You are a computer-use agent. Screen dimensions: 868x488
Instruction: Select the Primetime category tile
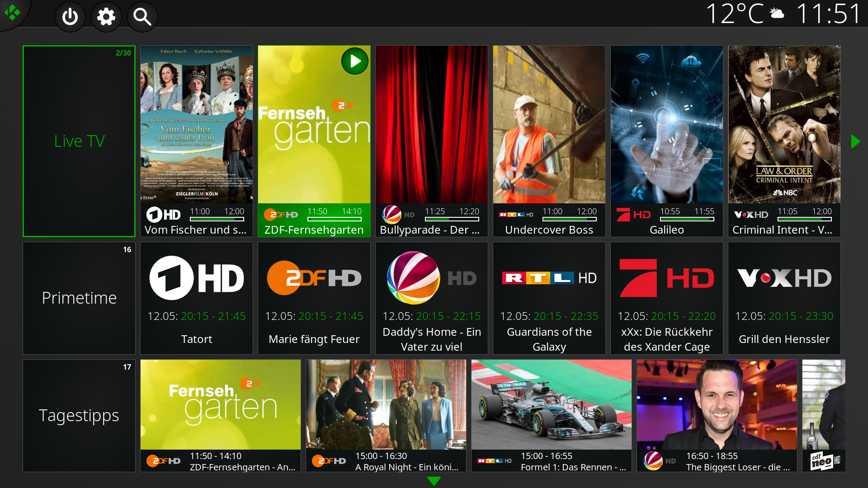(x=79, y=298)
